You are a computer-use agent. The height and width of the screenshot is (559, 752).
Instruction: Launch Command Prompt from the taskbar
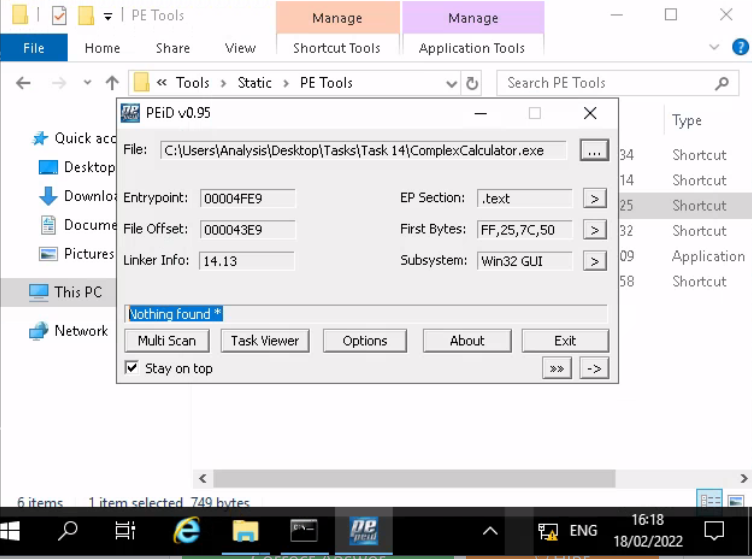pyautogui.click(x=304, y=530)
